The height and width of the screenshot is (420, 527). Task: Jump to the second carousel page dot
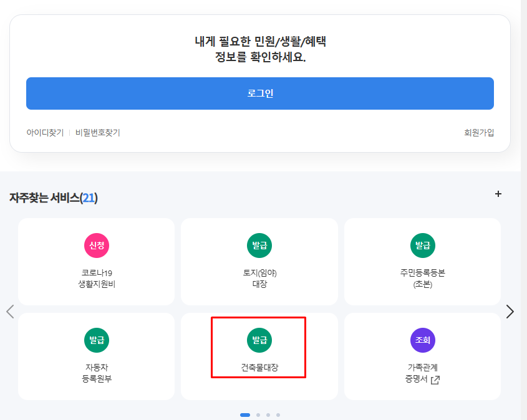coord(258,415)
